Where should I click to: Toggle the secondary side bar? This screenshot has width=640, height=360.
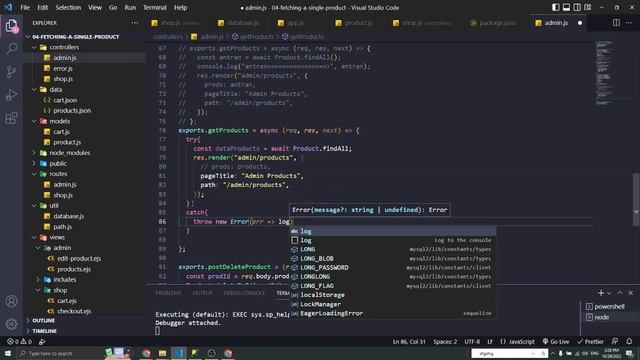point(577,7)
